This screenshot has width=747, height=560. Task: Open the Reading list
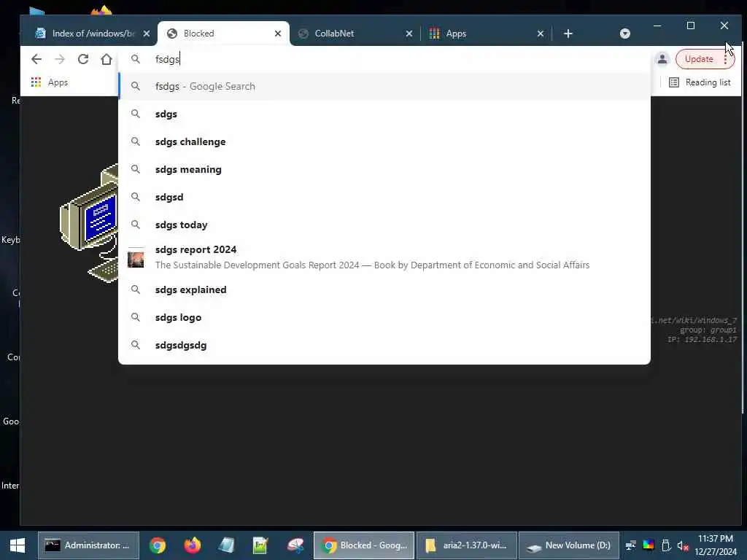pos(700,82)
